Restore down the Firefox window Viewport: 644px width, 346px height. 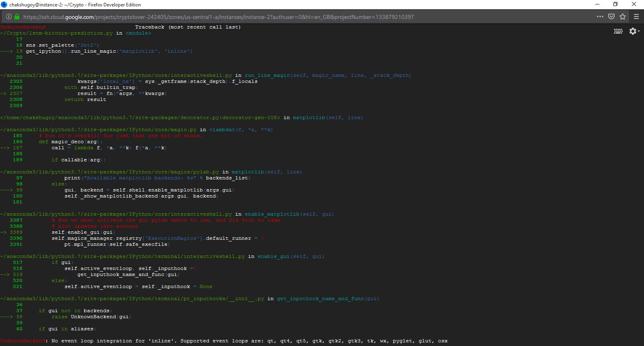[615, 4]
